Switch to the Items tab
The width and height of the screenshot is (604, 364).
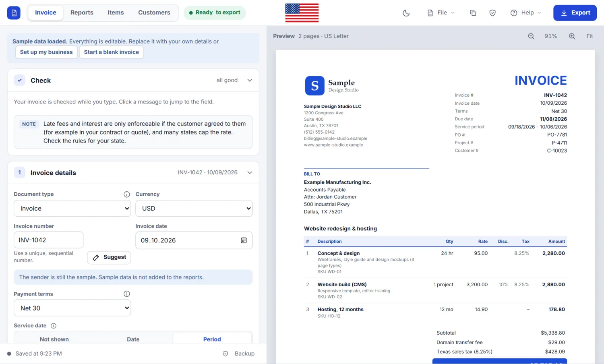(x=116, y=13)
